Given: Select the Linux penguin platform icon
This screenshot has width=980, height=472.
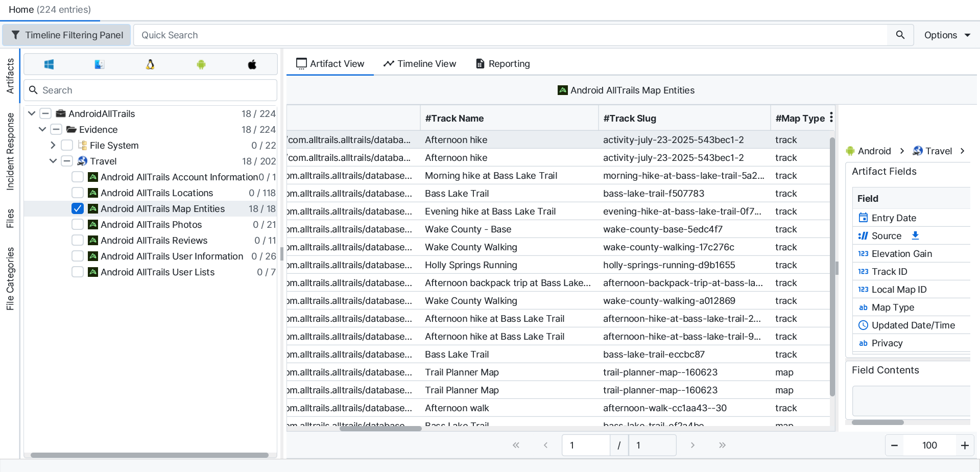Looking at the screenshot, I should (150, 64).
